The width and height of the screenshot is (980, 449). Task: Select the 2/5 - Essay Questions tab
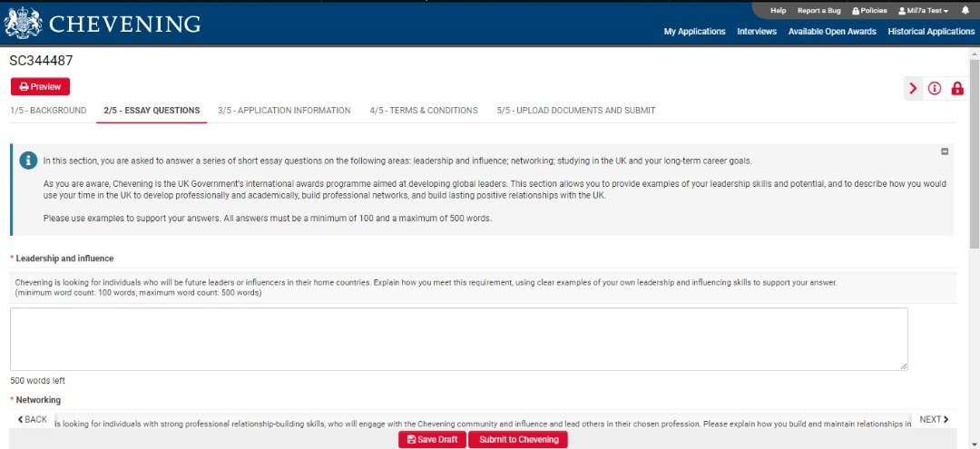[152, 111]
